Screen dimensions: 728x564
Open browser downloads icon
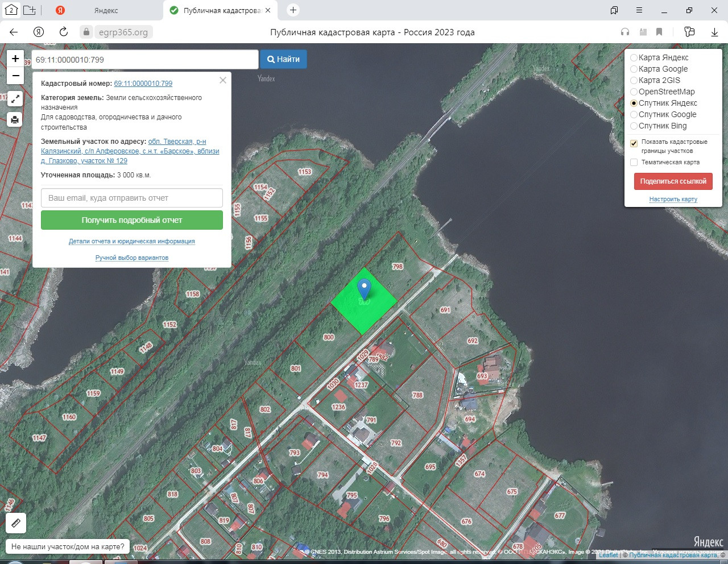(715, 32)
